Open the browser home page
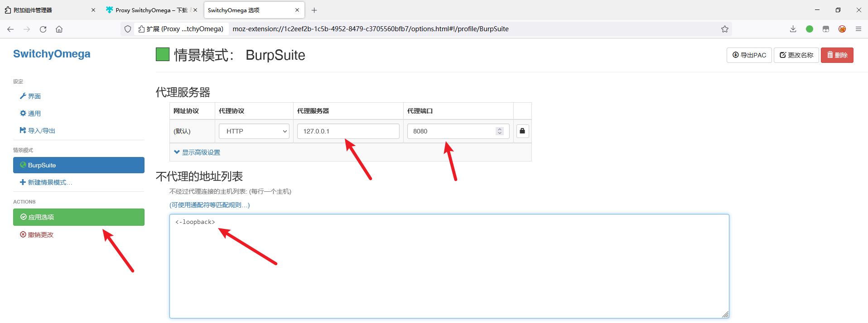The width and height of the screenshot is (868, 323). [x=59, y=29]
